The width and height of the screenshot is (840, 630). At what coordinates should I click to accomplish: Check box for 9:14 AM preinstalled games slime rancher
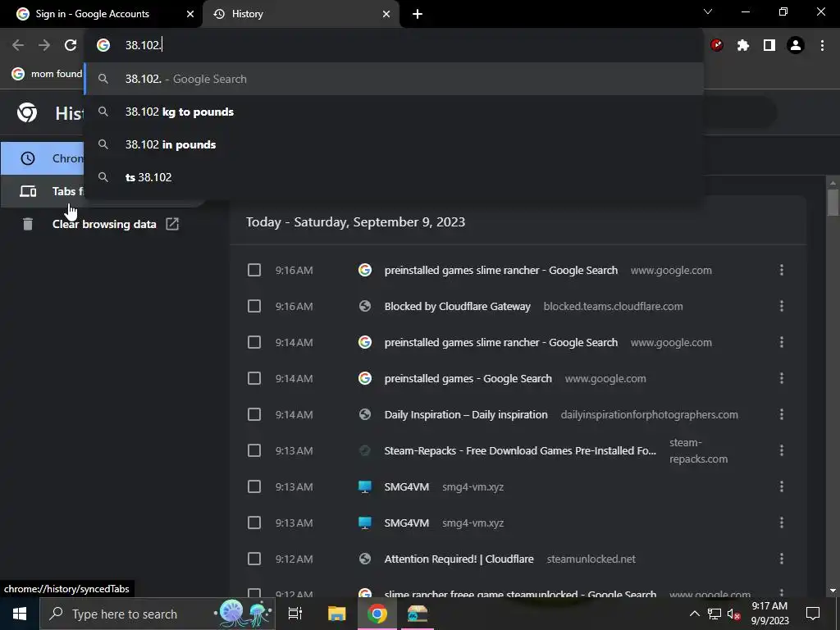(x=254, y=342)
